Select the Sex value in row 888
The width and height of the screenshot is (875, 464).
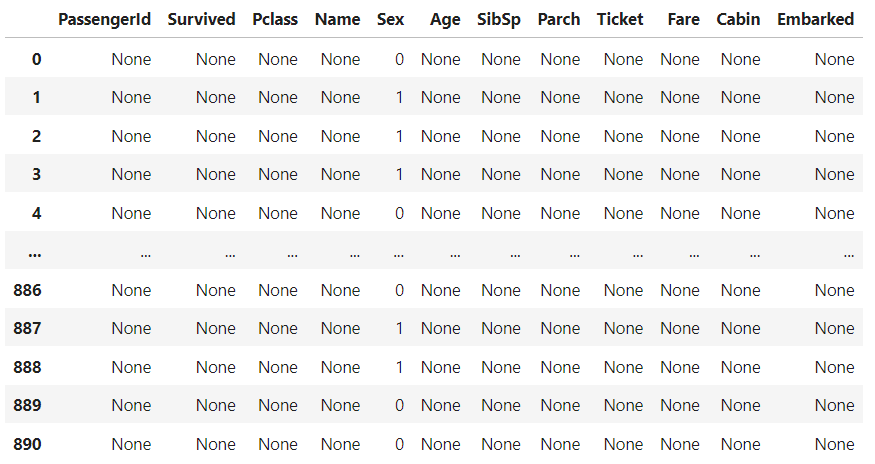(x=399, y=367)
